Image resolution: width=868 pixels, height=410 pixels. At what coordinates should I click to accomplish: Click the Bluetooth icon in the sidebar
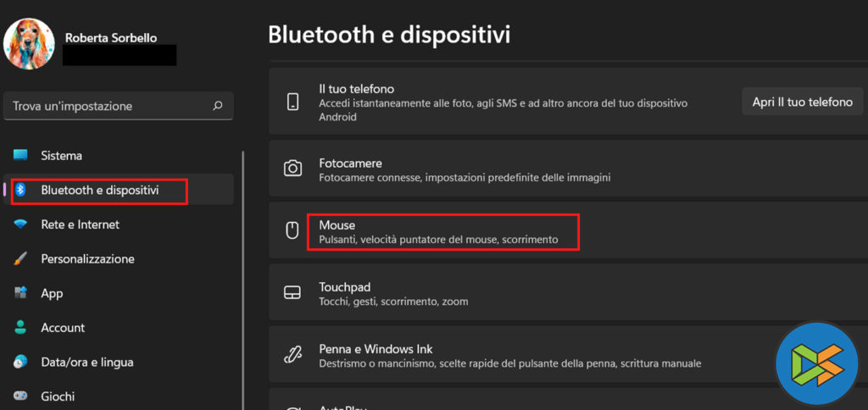click(22, 191)
